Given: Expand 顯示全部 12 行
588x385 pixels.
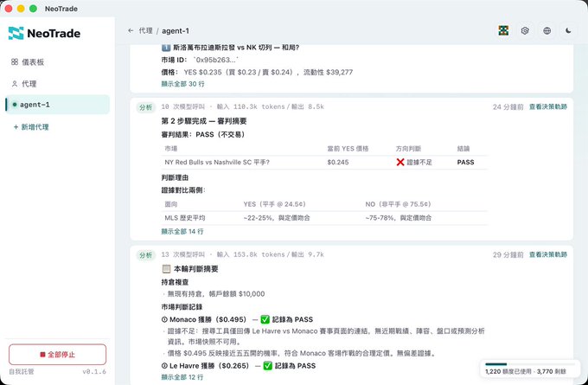Looking at the screenshot, I should click(x=182, y=377).
